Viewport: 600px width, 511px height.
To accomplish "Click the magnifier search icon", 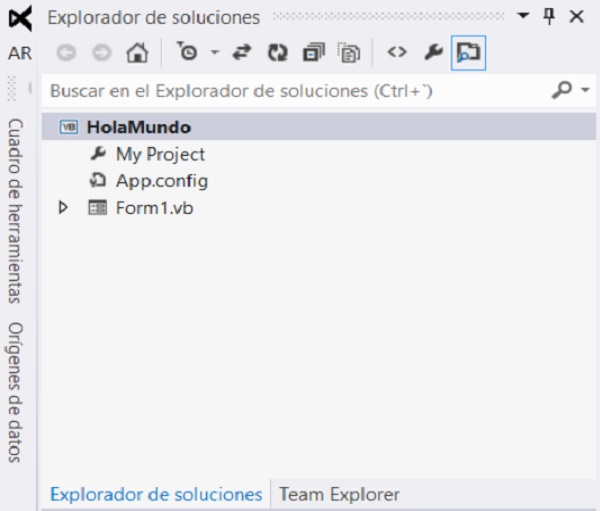I will [561, 90].
